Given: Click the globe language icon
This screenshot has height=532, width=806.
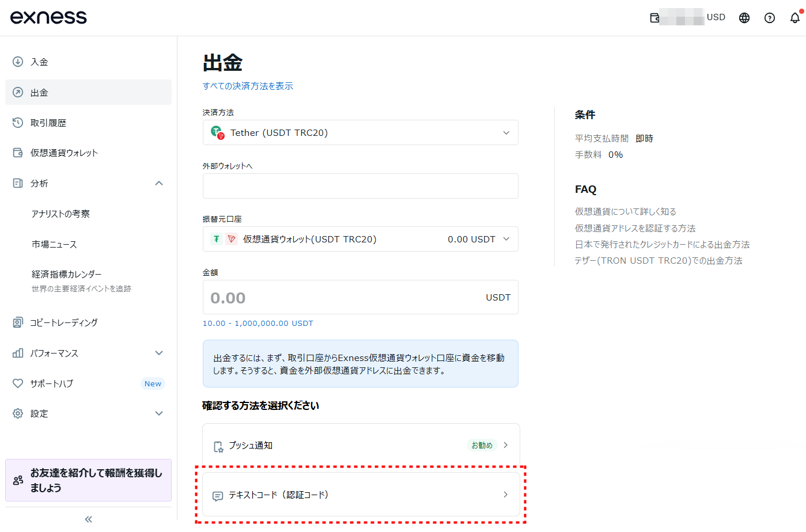Looking at the screenshot, I should tap(744, 17).
